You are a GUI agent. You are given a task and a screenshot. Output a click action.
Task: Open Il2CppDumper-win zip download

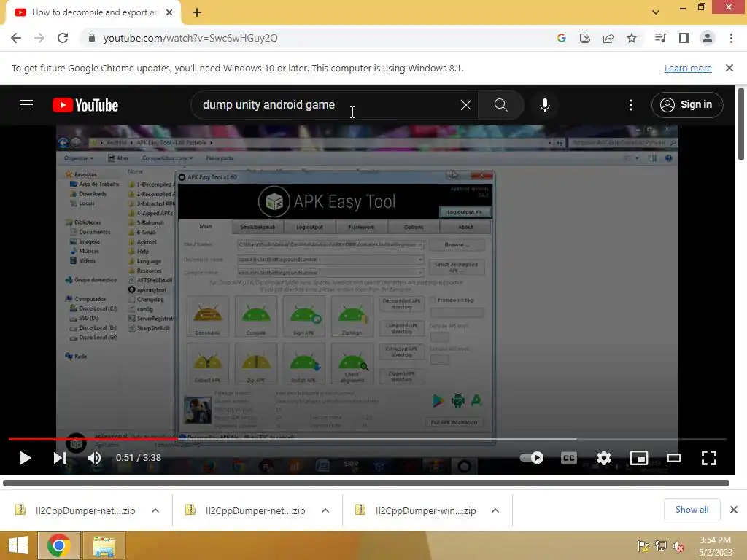tap(415, 510)
